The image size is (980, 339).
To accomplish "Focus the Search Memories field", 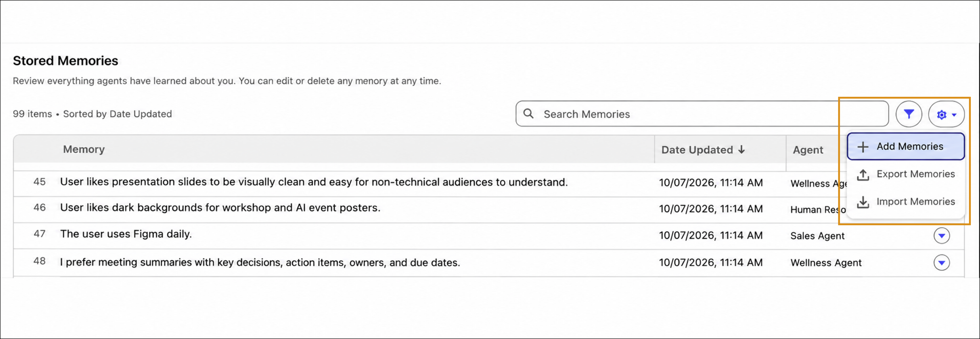I will click(x=702, y=114).
